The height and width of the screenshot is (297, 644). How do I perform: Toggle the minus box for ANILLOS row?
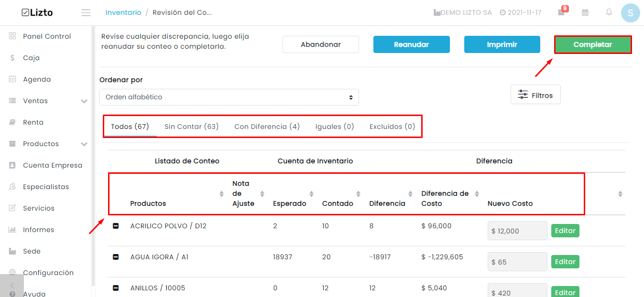click(116, 288)
